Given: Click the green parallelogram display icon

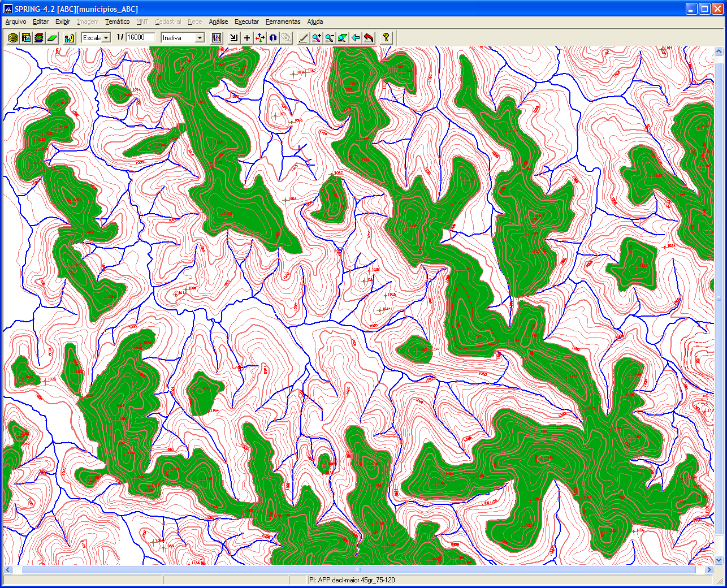Looking at the screenshot, I should tap(52, 38).
